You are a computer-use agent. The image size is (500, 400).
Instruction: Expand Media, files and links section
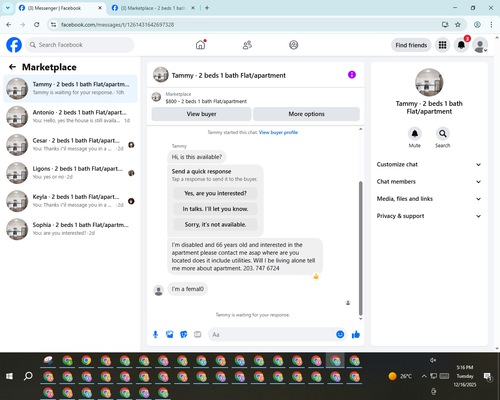click(429, 199)
